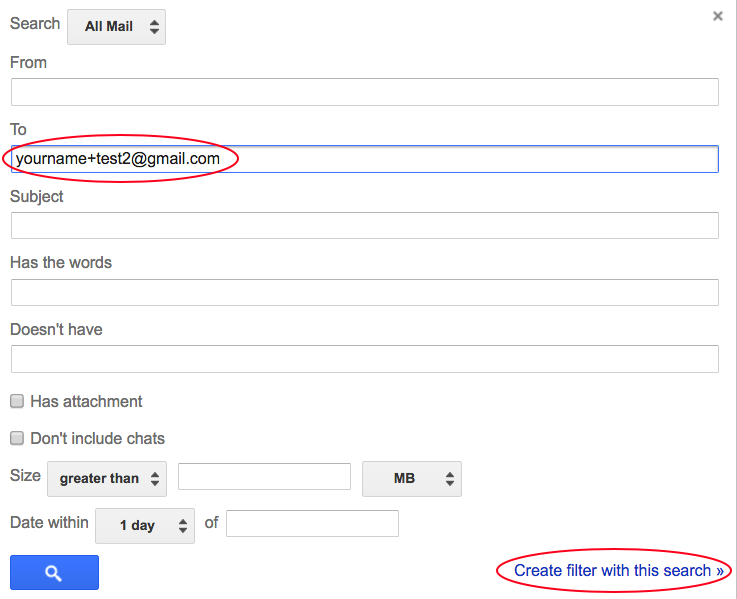The height and width of the screenshot is (599, 737).
Task: Click the arrows on the All Mail selector
Action: tap(154, 27)
